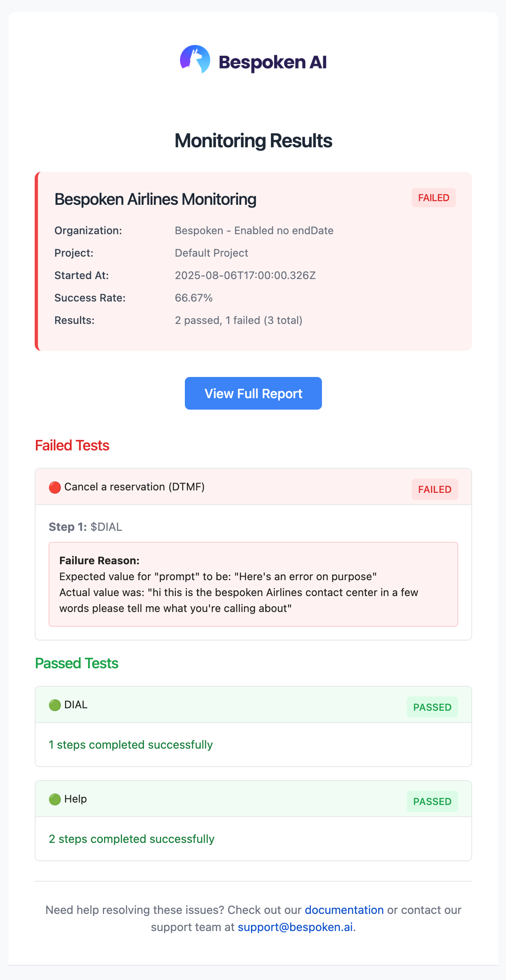The image size is (506, 980).
Task: Click the red circle icon beside Cancel a reservation
Action: (x=55, y=487)
